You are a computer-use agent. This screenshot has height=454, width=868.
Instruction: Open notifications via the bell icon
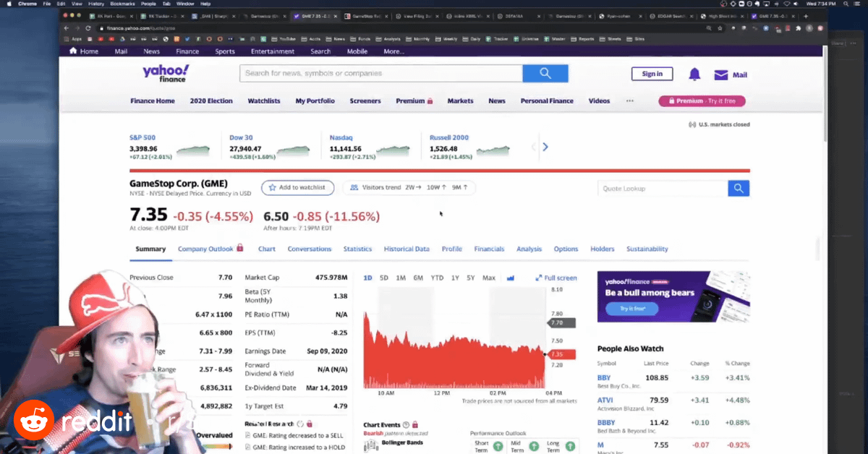tap(694, 74)
